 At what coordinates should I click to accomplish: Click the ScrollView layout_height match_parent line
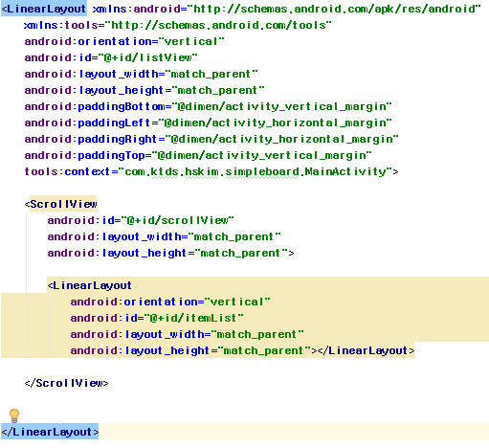tap(170, 253)
